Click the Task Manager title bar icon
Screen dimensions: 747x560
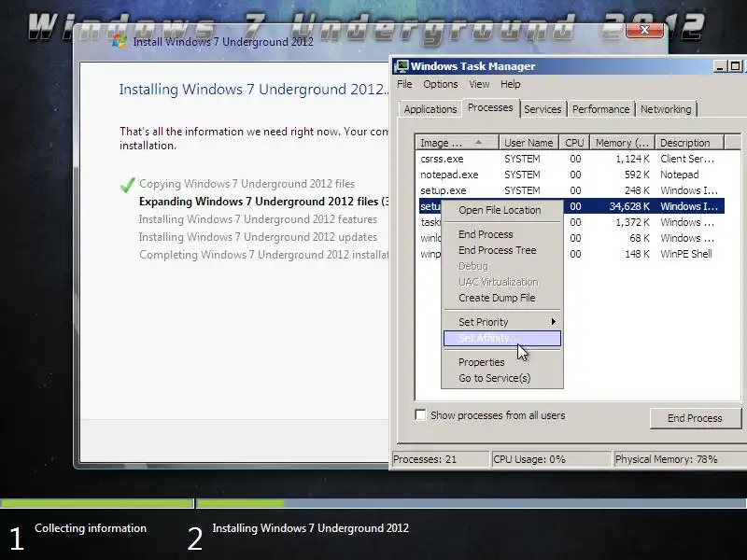click(x=402, y=66)
